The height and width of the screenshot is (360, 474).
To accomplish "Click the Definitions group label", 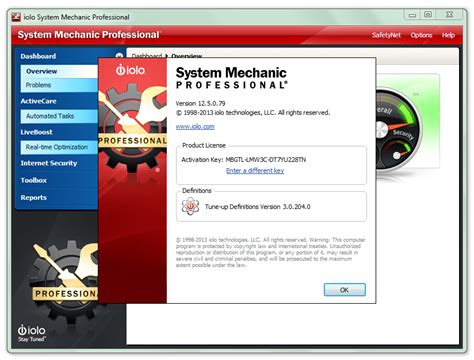I will 197,191.
